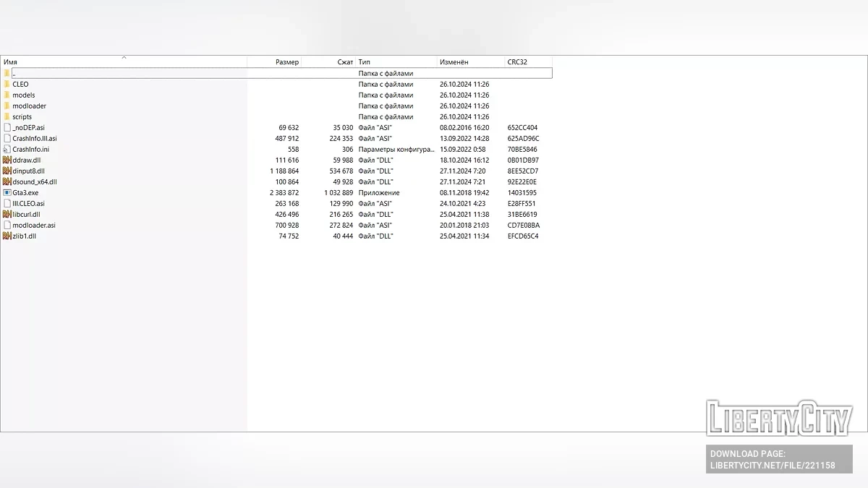Click the dinput8.dll file icon
This screenshot has width=868, height=488.
click(x=7, y=171)
